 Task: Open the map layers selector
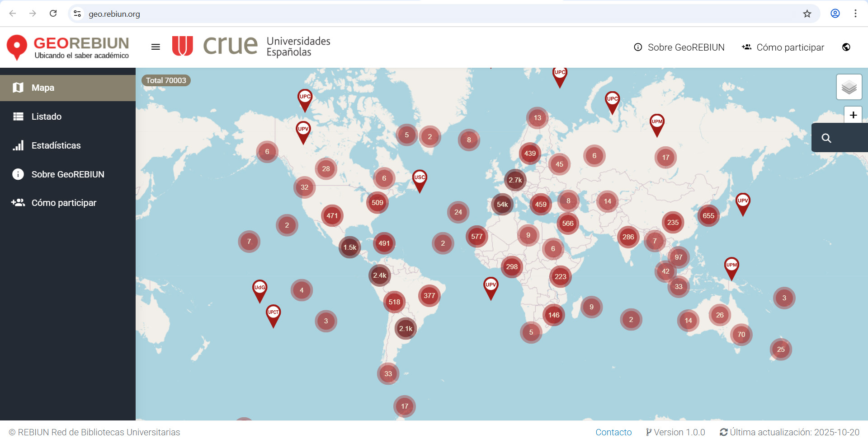(849, 87)
